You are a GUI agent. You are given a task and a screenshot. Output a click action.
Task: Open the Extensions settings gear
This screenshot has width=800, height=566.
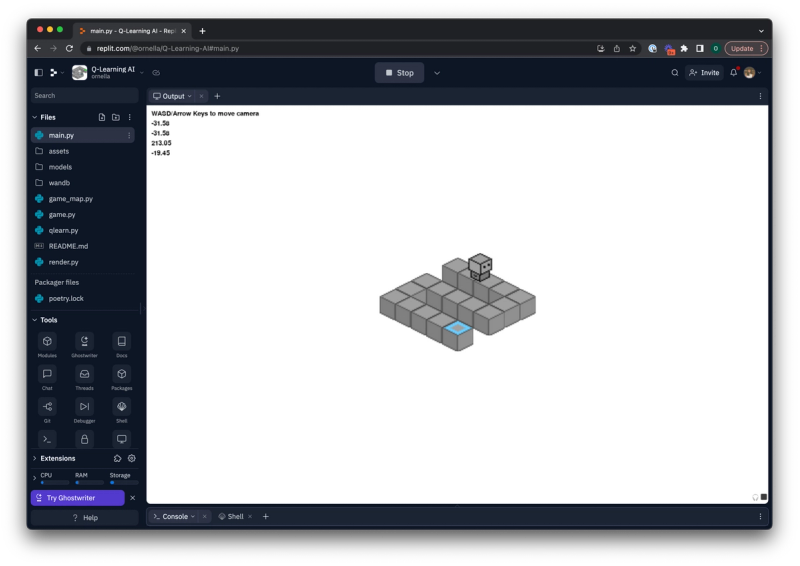132,458
